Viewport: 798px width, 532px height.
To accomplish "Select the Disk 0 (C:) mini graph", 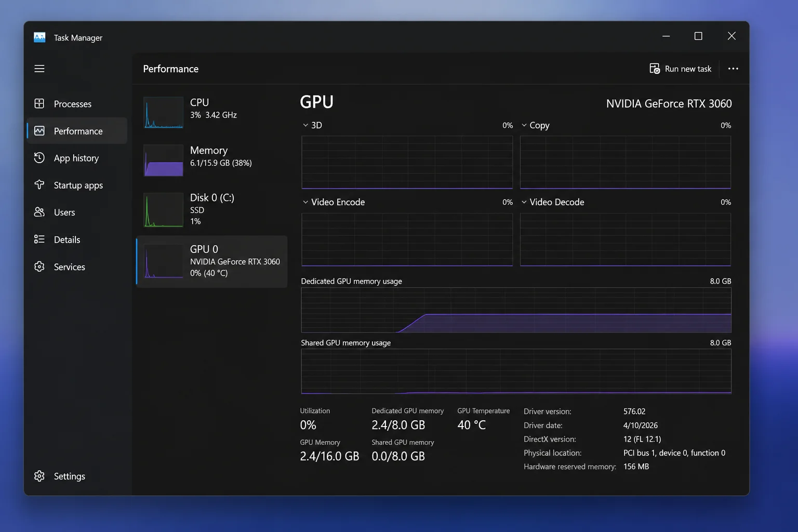I will (x=163, y=210).
